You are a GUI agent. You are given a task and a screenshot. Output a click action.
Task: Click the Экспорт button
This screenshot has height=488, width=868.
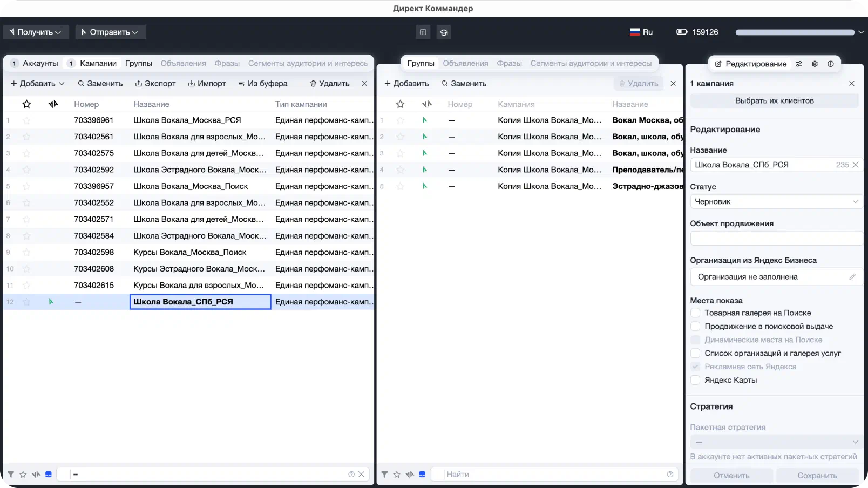tap(155, 84)
